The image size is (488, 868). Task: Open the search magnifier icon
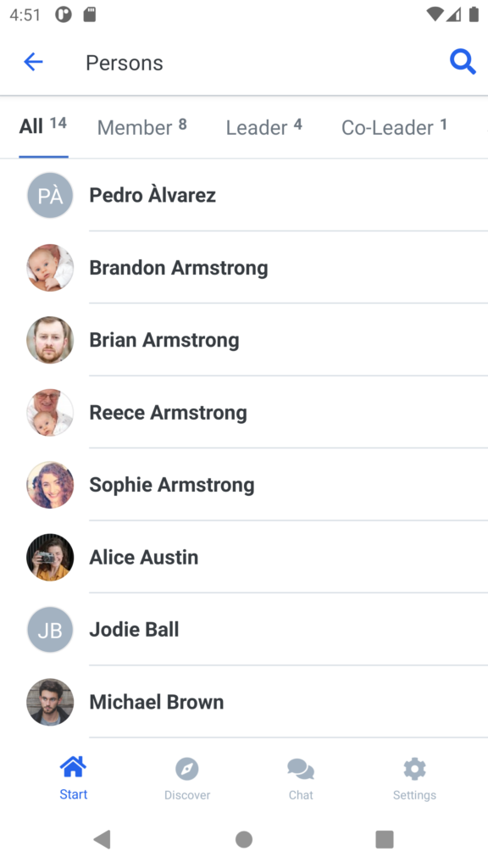pyautogui.click(x=463, y=62)
